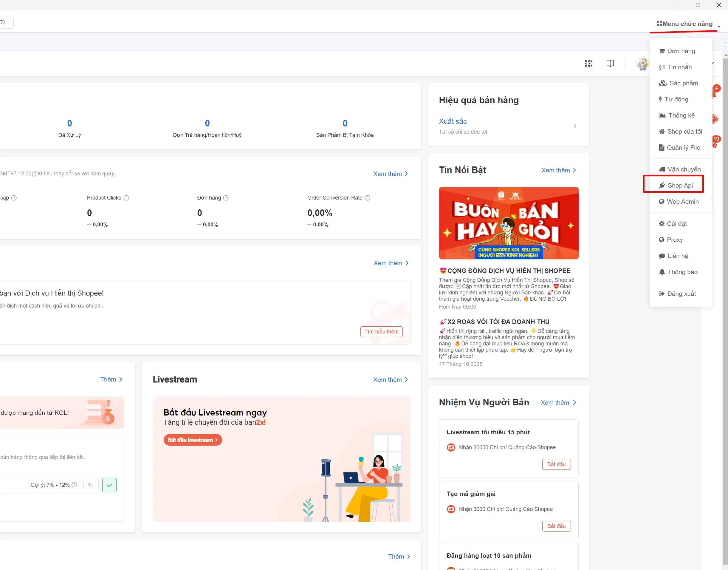Click the plug icon beside Shop Api
Image resolution: width=728 pixels, height=570 pixels.
click(662, 186)
